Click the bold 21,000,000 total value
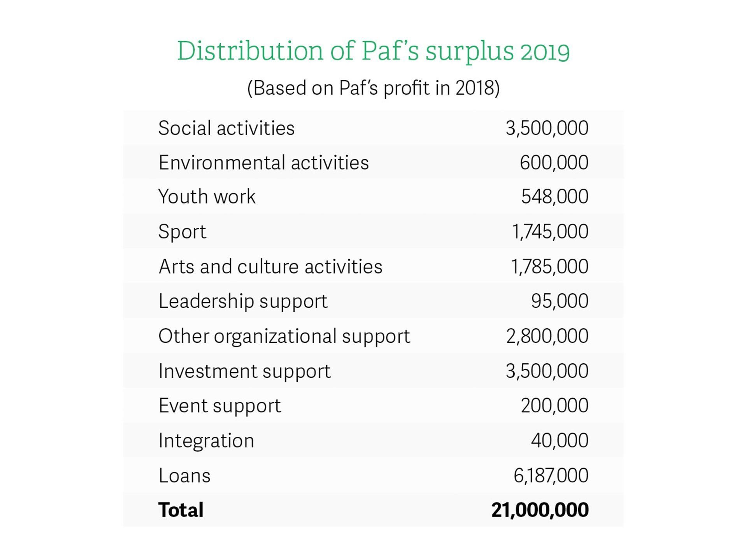 540,510
